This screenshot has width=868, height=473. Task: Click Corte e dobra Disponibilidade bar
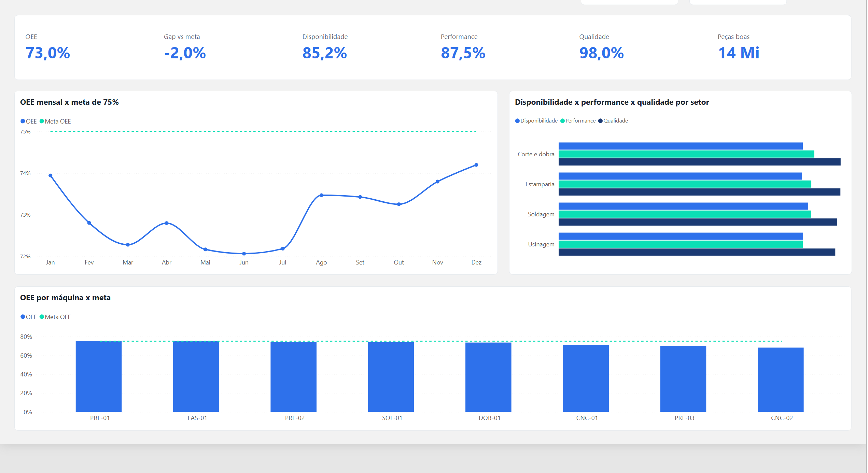coord(681,146)
